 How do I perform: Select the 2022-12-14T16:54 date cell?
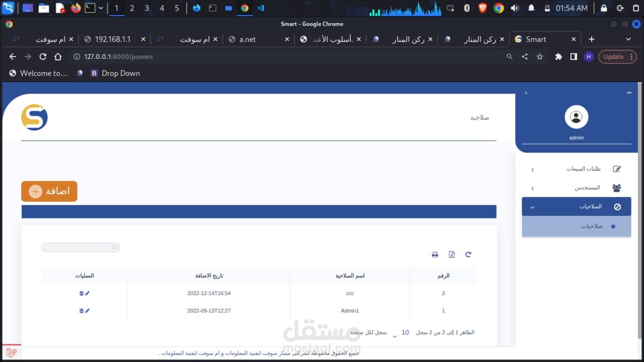(x=209, y=293)
